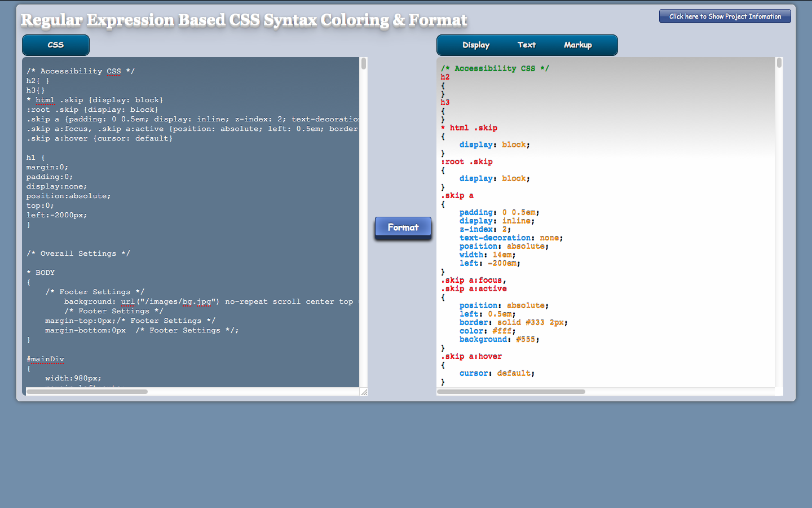Click 'padding: 0 0.5em;' in output
Viewport: 812px width, 508px height.
(499, 212)
